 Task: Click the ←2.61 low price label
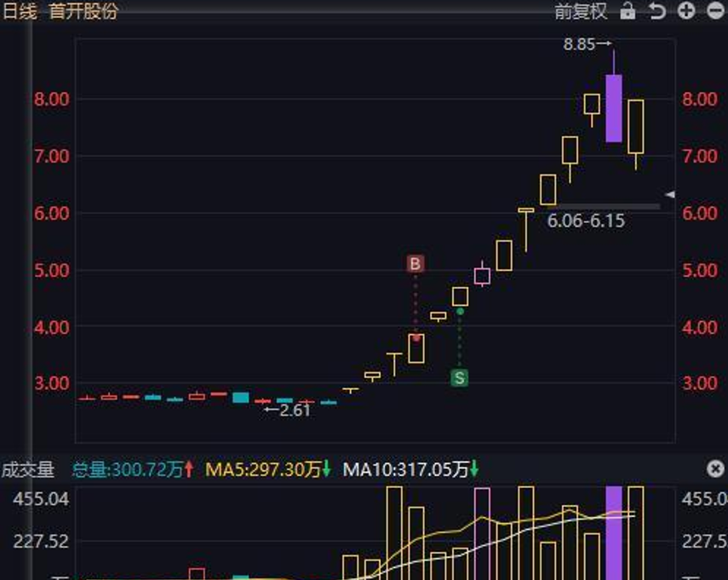pos(287,411)
